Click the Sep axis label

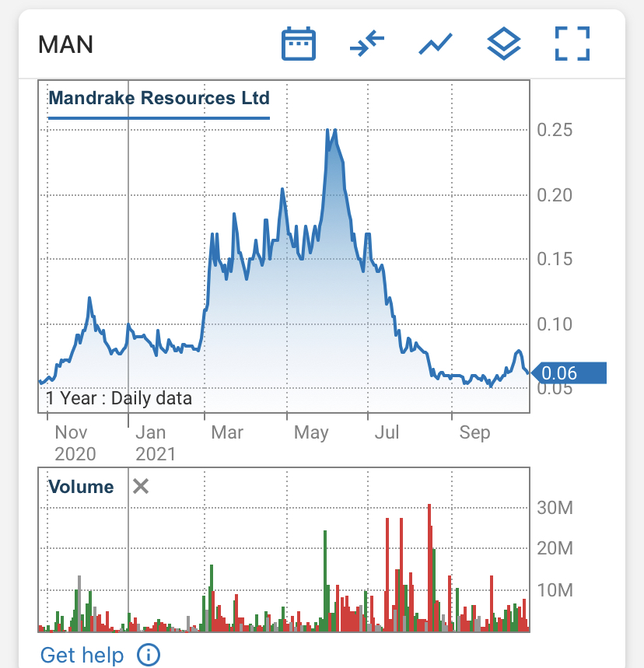click(x=474, y=433)
